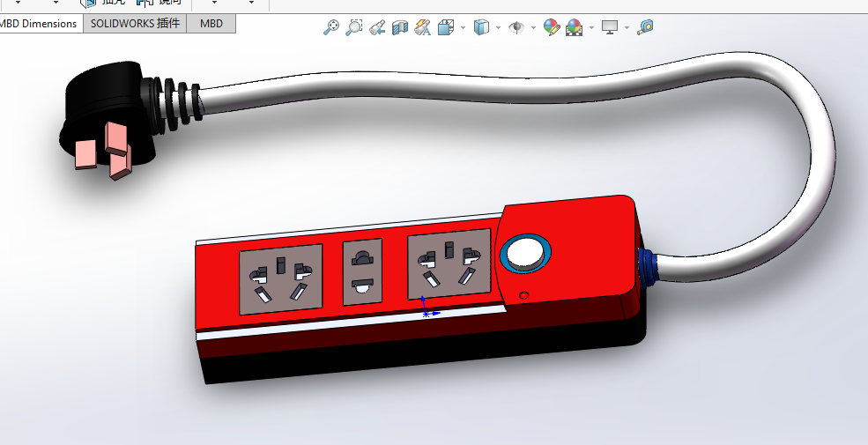Screen dimensions: 868x445
Task: Click the View Settings monitor icon
Action: pos(610,27)
